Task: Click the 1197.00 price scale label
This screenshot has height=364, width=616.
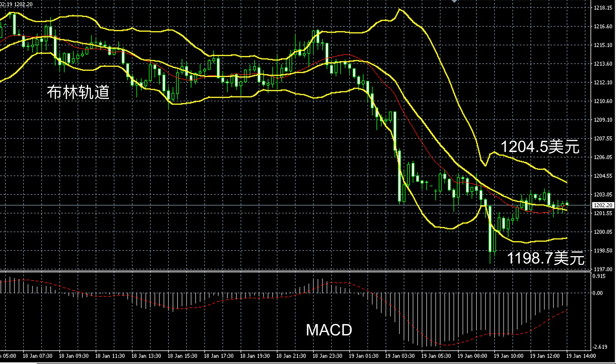Action: tap(603, 269)
